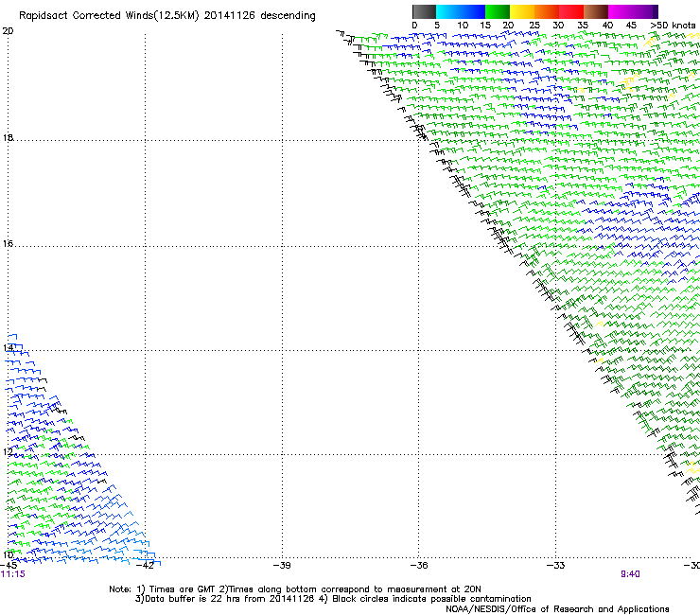This screenshot has height=615, width=700.
Task: Click the latitude label '12'
Action: [8, 451]
